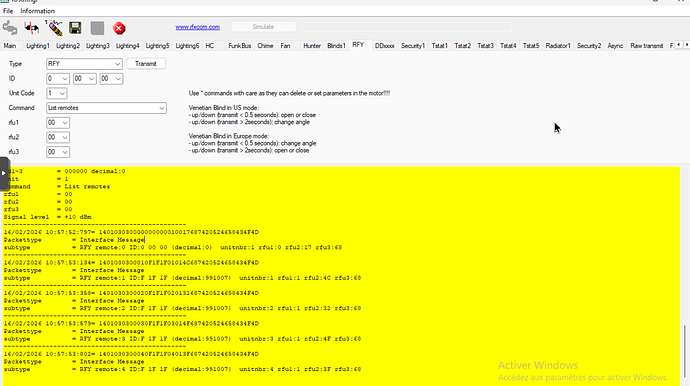Switch to the DDxxxx tab
Screen dimensions: 690x386
coord(385,46)
